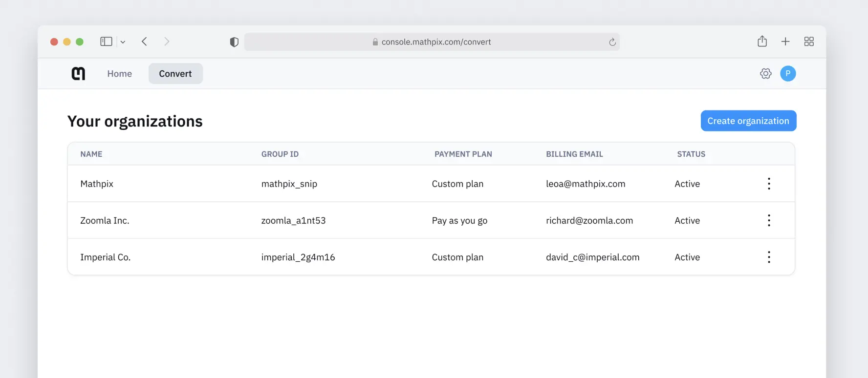Viewport: 868px width, 378px height.
Task: Click the BILLING EMAIL column header
Action: 574,154
